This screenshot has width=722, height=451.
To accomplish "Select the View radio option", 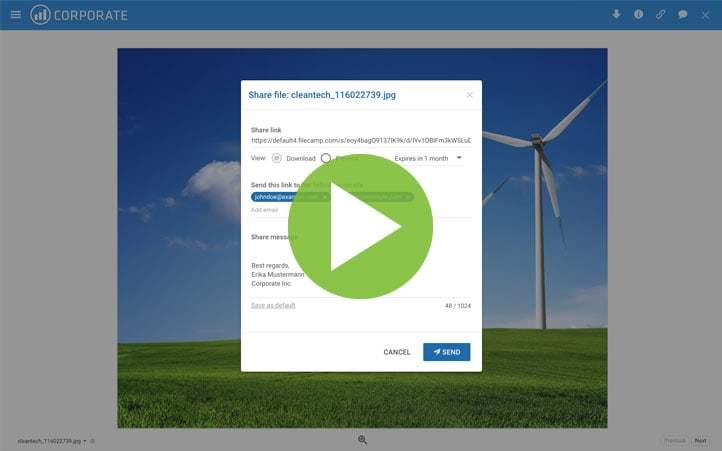I will coord(276,158).
